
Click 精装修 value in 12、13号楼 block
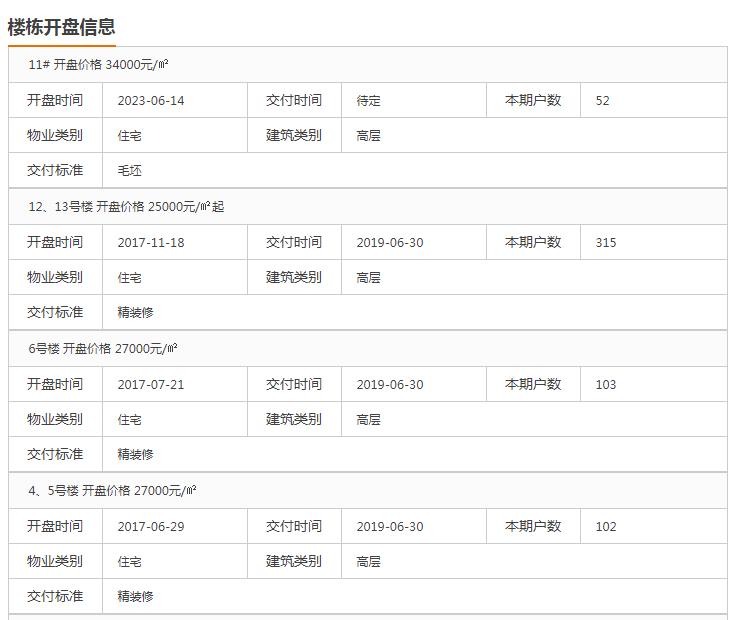(135, 312)
